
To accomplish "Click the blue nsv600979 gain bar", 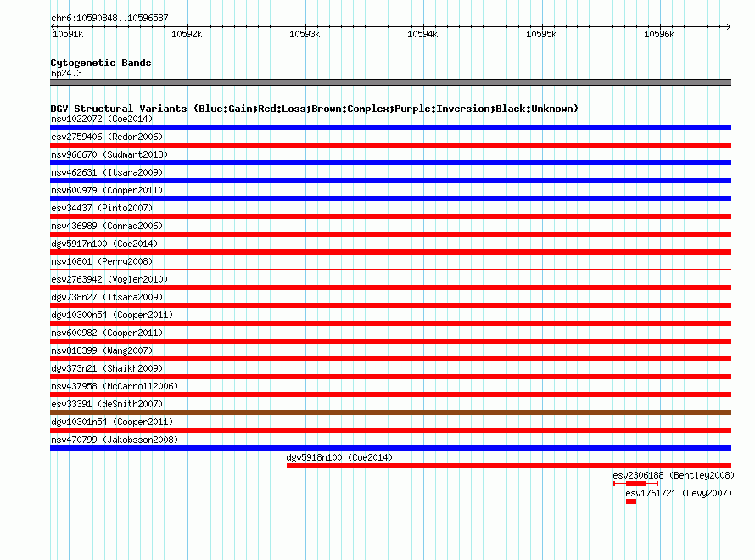I will [x=390, y=199].
